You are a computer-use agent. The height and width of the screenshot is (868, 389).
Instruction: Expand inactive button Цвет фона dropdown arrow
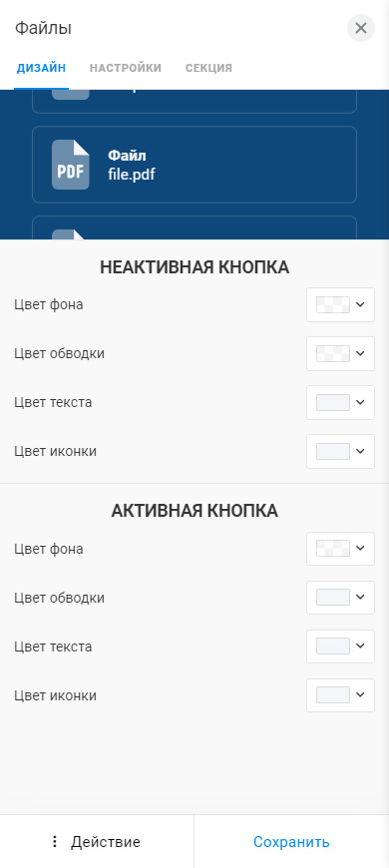[x=360, y=304]
